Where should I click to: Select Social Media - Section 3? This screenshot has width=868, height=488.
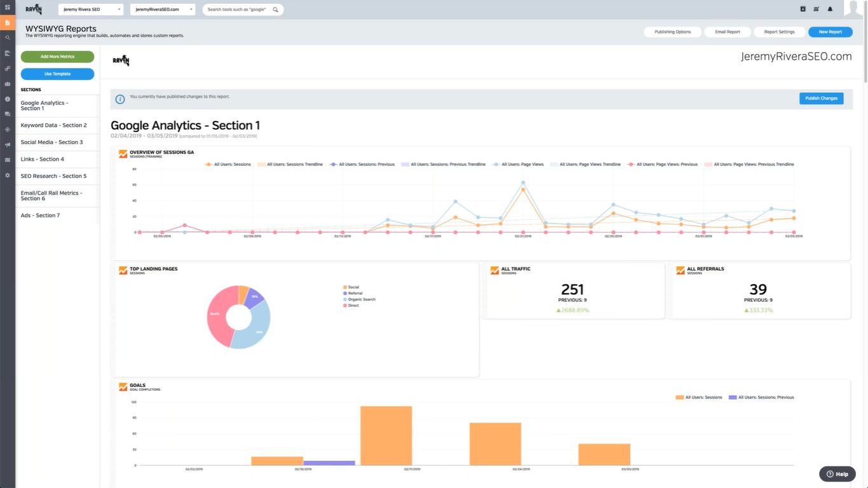click(x=57, y=142)
